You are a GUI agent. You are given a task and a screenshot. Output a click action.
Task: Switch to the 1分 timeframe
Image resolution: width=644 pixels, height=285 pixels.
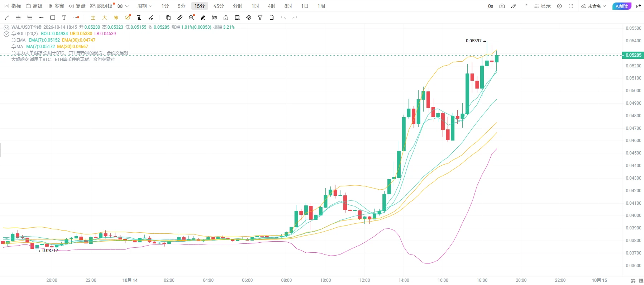(165, 6)
